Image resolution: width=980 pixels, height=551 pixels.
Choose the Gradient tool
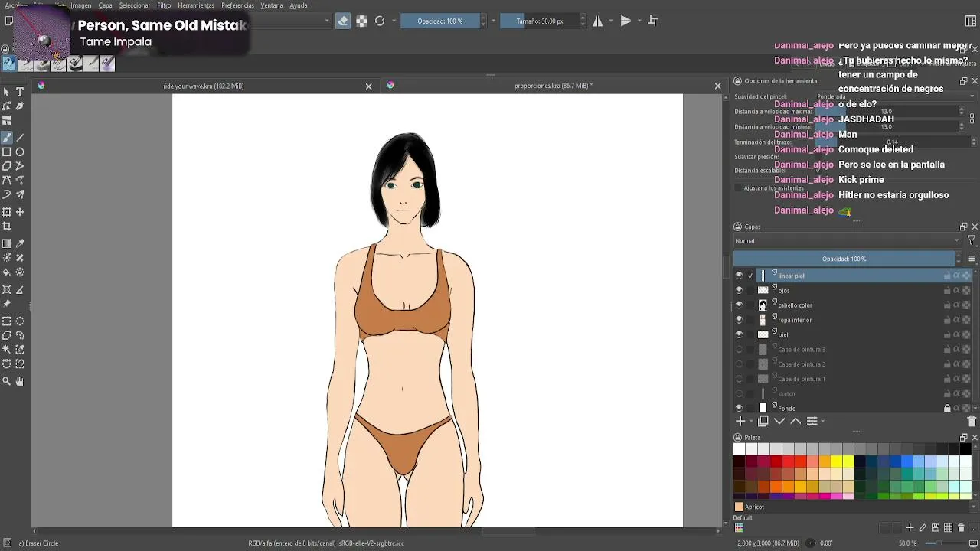coord(7,243)
